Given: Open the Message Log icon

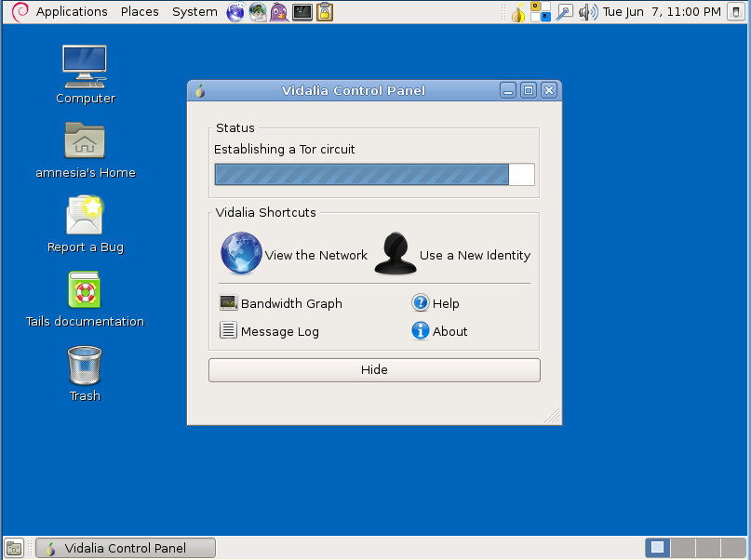Looking at the screenshot, I should point(228,330).
